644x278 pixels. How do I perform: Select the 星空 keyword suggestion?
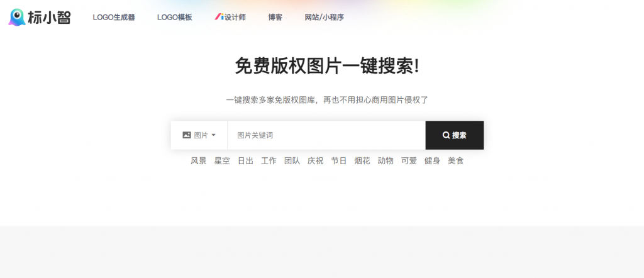point(222,161)
